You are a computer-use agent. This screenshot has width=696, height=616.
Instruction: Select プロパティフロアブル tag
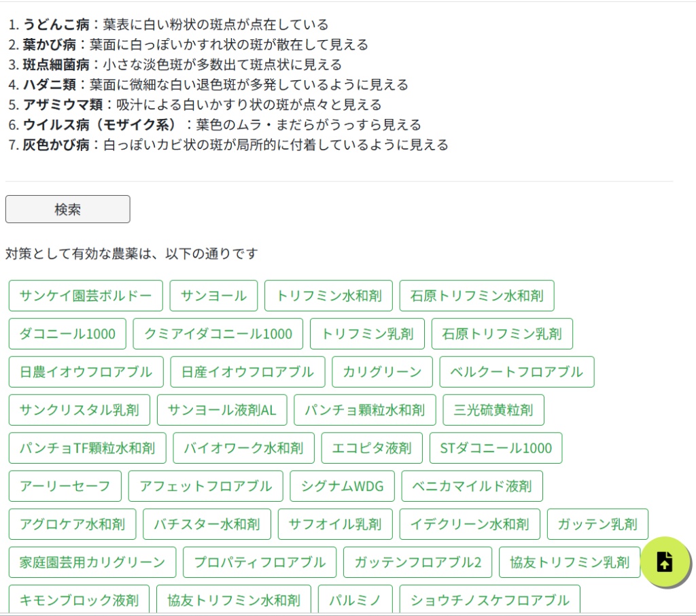260,562
